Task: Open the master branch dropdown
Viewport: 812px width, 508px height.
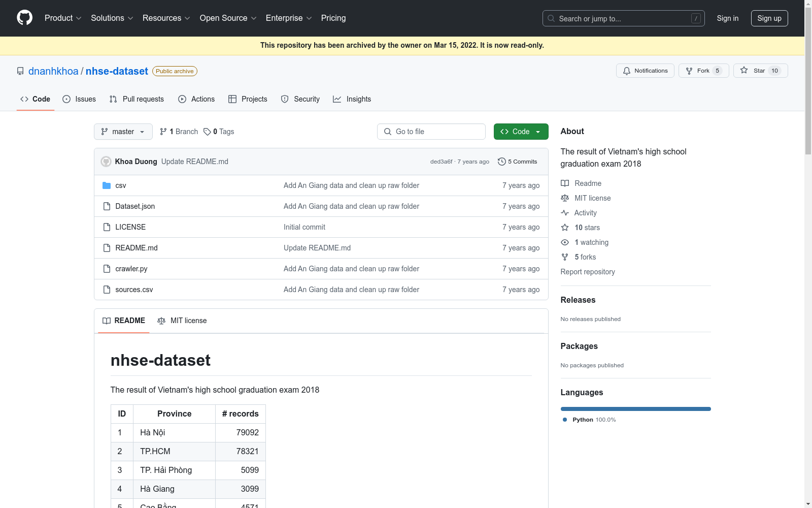Action: (123, 132)
